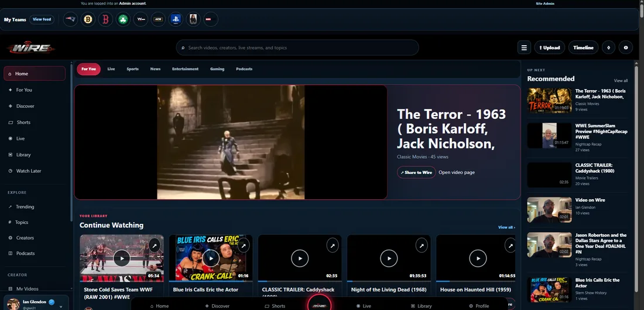Open Live in the left sidebar

click(35, 138)
